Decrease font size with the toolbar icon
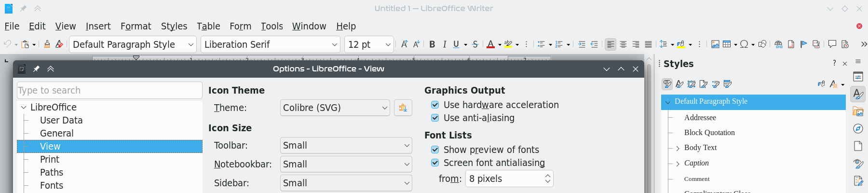Screen dimensions: 868x193 pos(417,44)
